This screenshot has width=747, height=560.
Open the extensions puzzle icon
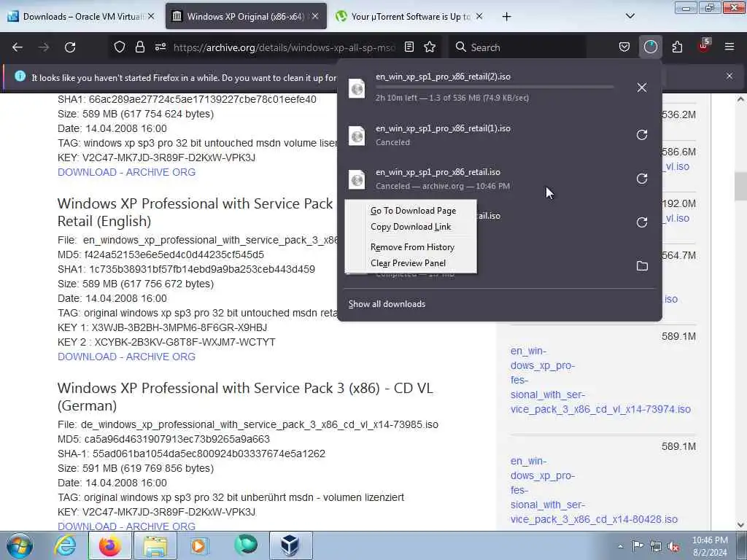(677, 47)
